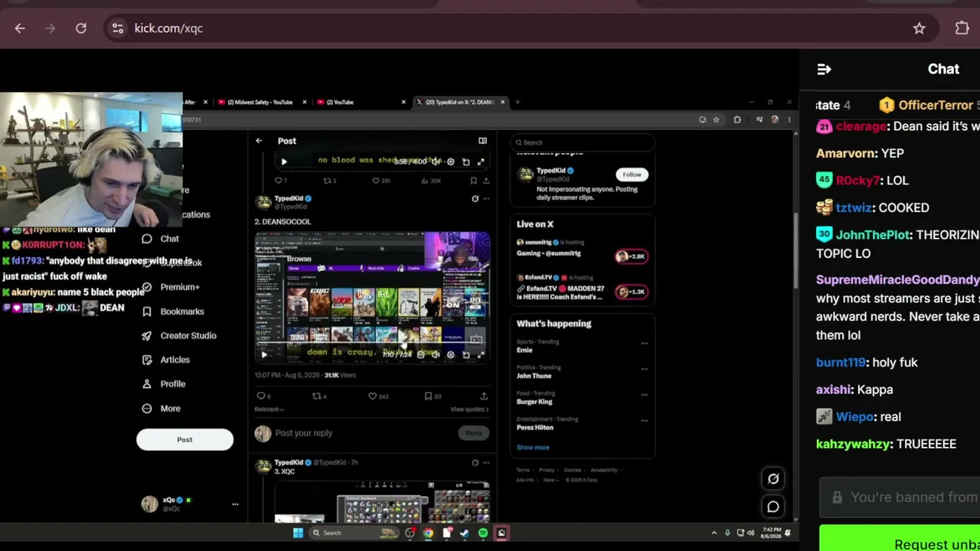Open the Relevant replies sort dropdown

[269, 409]
